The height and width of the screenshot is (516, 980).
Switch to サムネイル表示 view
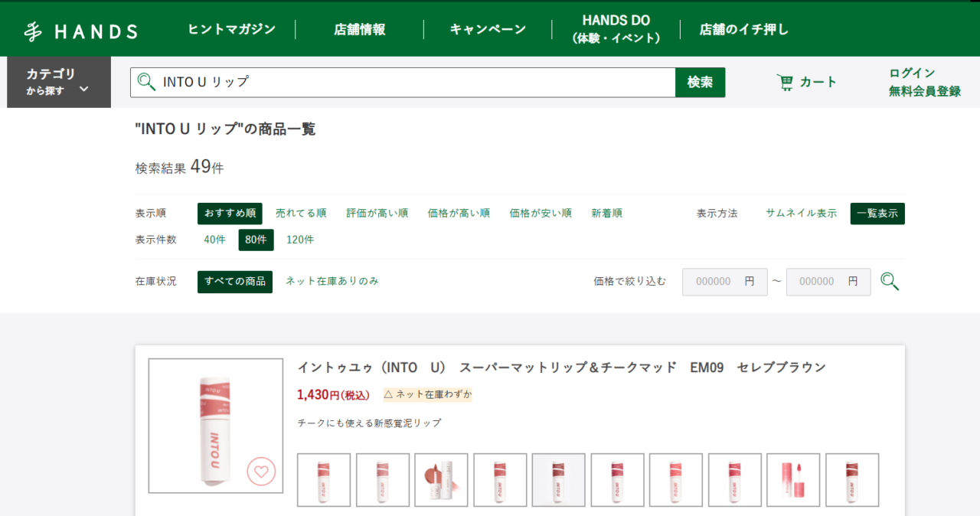point(801,214)
